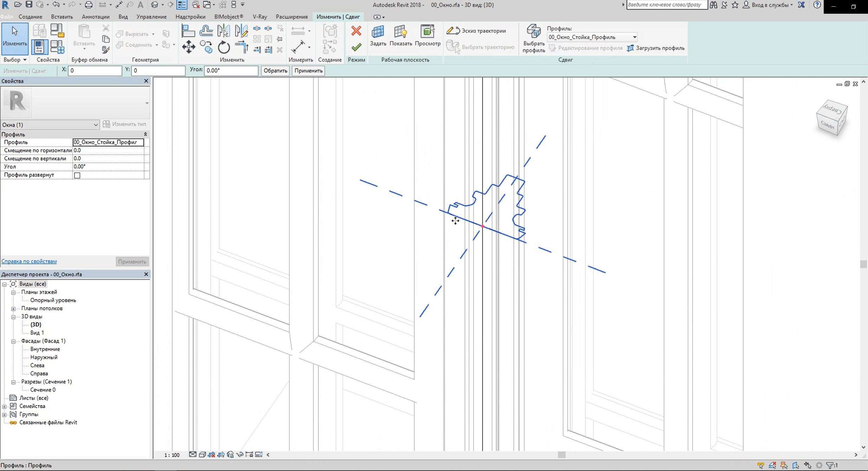Screen dimensions: 868x471
Task: Click the Эскиз траектории tool
Action: point(476,31)
